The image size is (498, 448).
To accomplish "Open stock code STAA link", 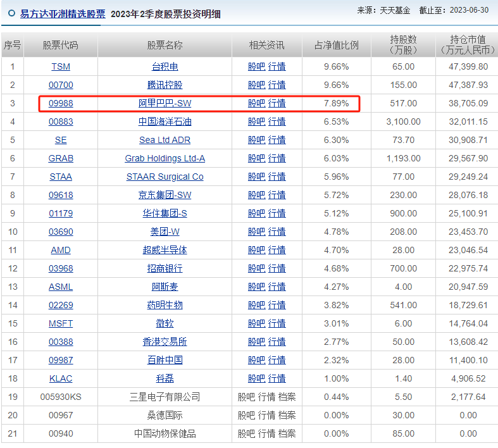I will pyautogui.click(x=61, y=177).
